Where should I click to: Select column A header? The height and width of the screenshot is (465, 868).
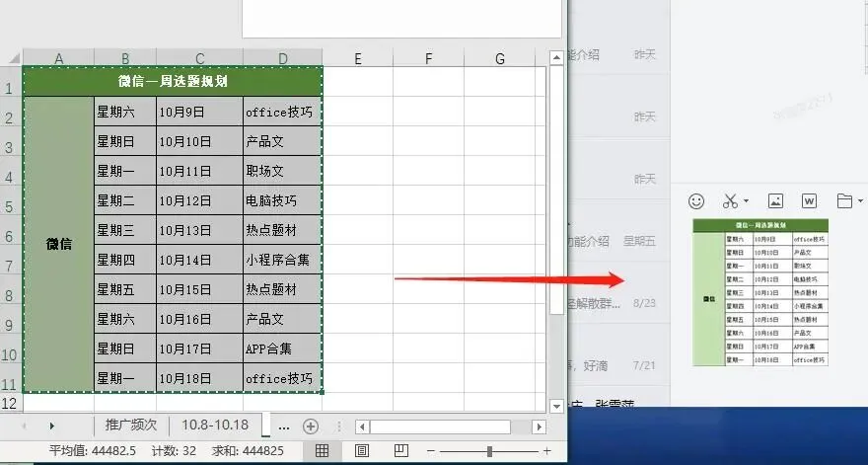tap(58, 58)
